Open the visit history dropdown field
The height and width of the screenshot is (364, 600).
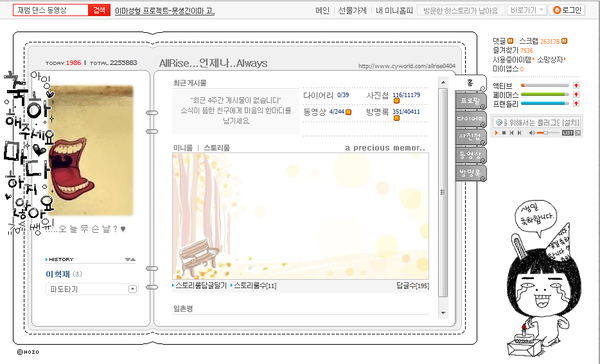pos(461,11)
